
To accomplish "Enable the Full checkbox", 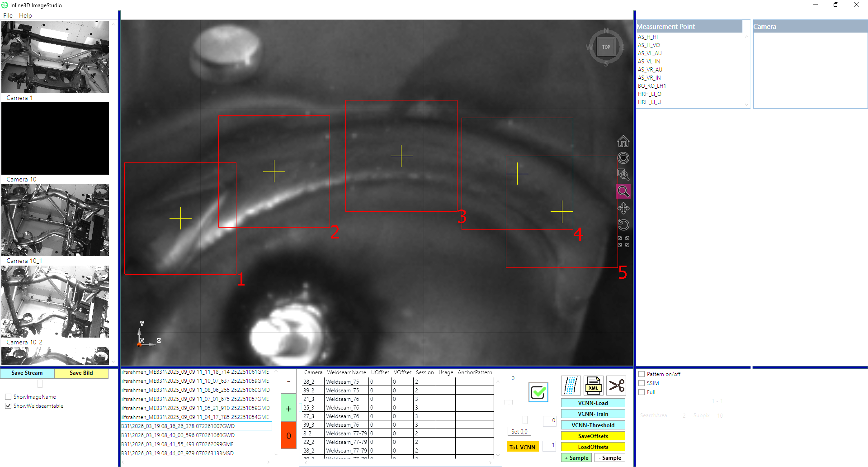I will [x=642, y=392].
